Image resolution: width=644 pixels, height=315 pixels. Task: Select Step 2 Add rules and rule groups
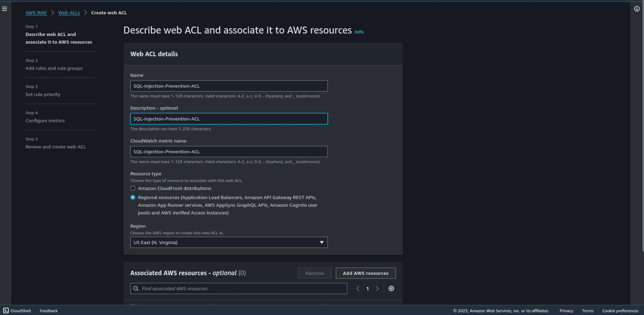pyautogui.click(x=54, y=68)
